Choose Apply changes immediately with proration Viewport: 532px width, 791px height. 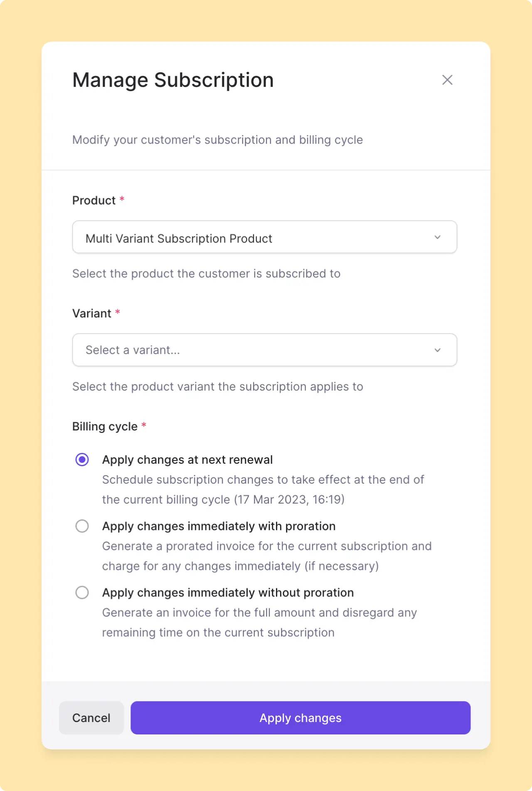[82, 526]
